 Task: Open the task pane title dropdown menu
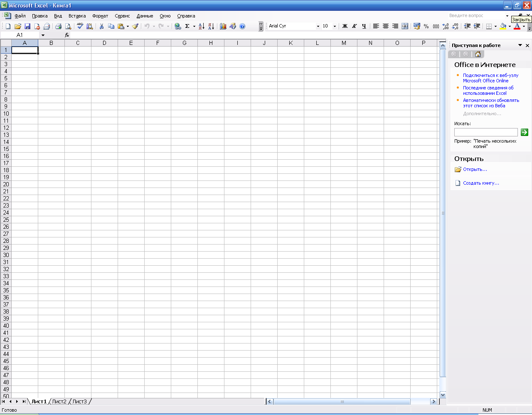(520, 45)
